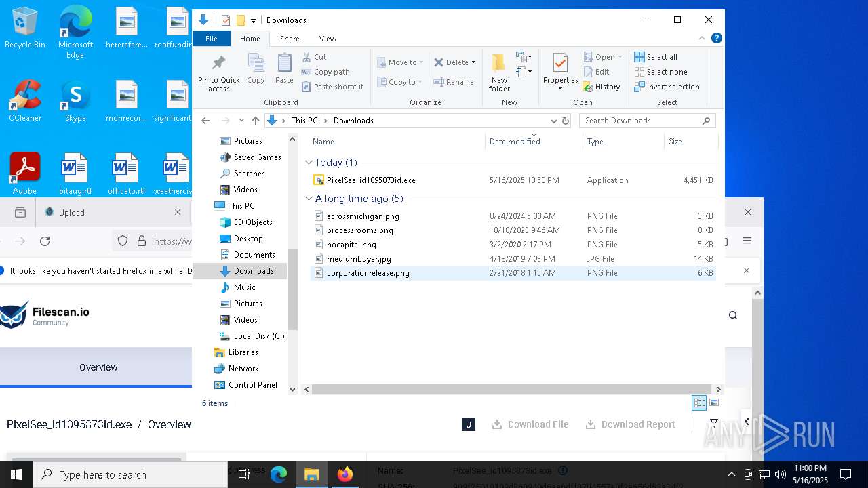Open the Copy to dropdown
This screenshot has height=488, width=868.
coord(400,82)
